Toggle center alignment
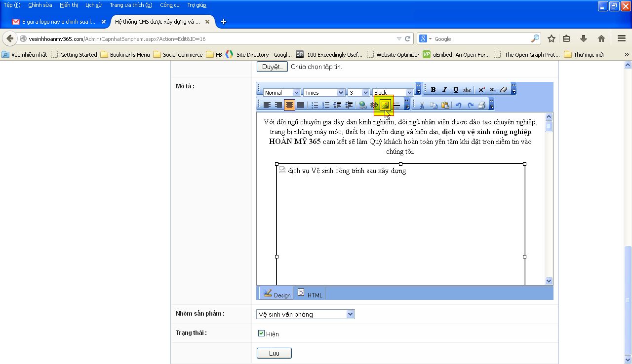632x364 pixels. (x=289, y=105)
